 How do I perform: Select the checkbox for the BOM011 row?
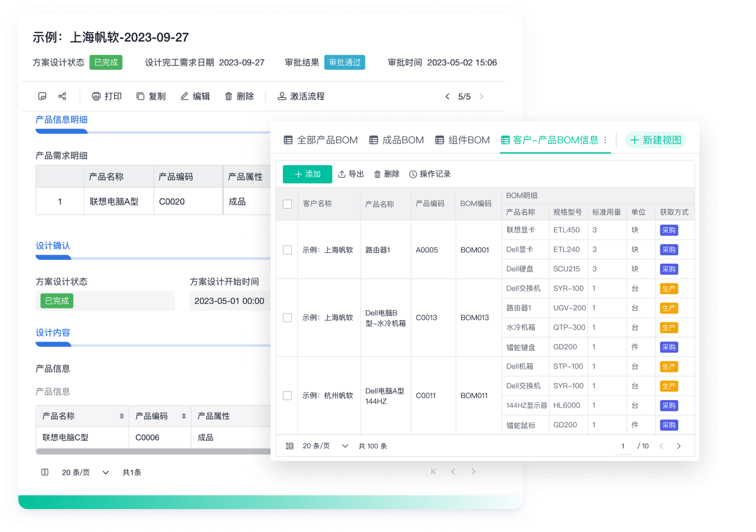pyautogui.click(x=287, y=396)
